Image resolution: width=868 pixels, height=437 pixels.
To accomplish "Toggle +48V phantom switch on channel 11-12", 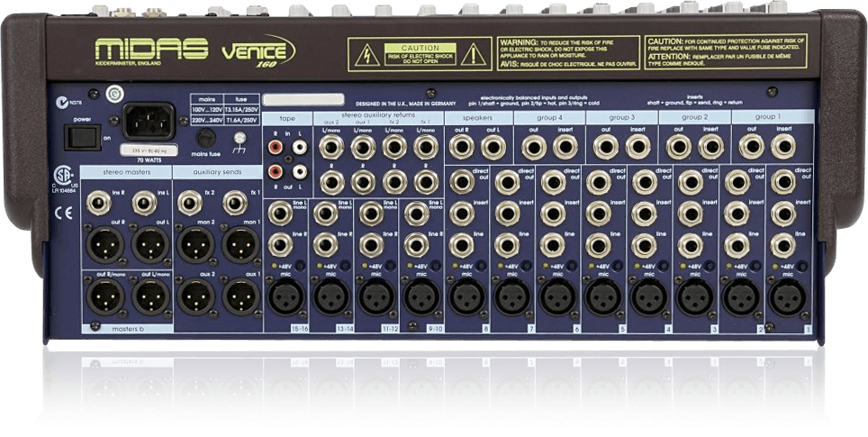I will 392,266.
